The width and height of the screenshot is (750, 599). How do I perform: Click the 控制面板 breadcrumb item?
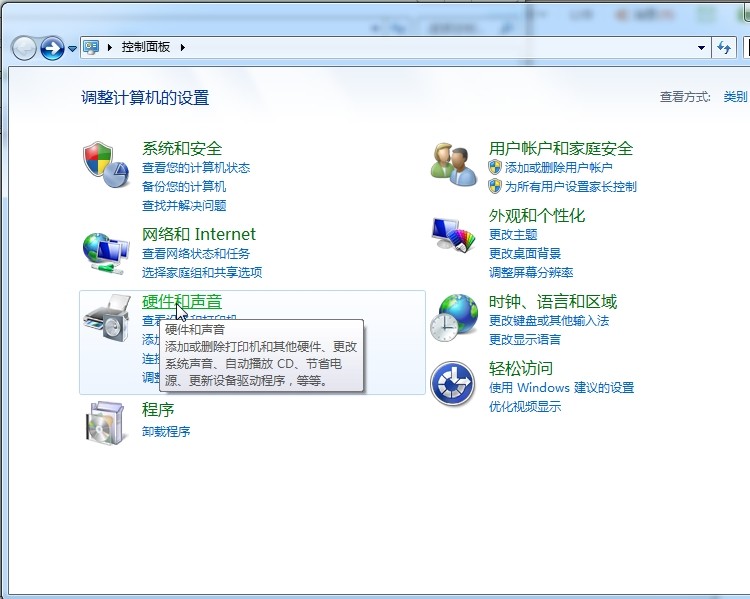tap(145, 47)
